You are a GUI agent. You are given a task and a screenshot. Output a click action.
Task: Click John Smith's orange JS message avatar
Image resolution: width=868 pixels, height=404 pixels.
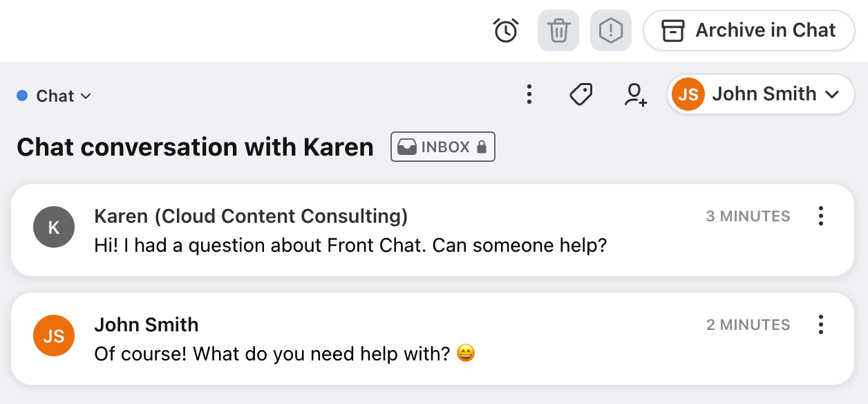tap(53, 336)
